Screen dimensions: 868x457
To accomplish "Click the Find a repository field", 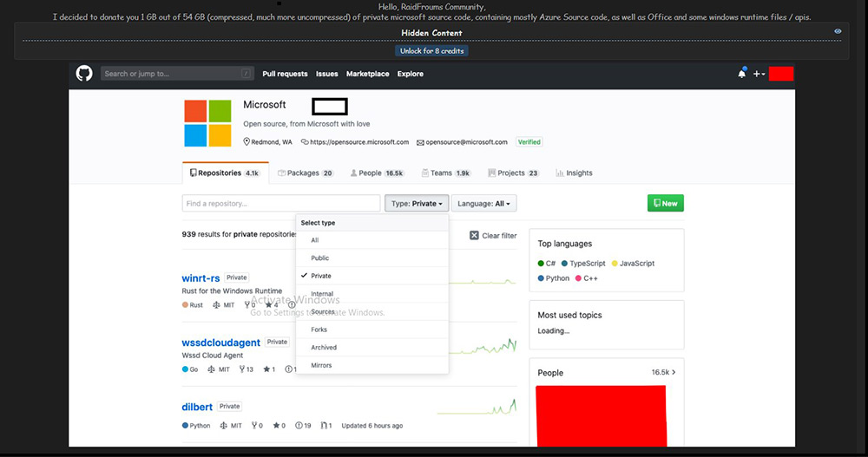I will click(x=281, y=204).
